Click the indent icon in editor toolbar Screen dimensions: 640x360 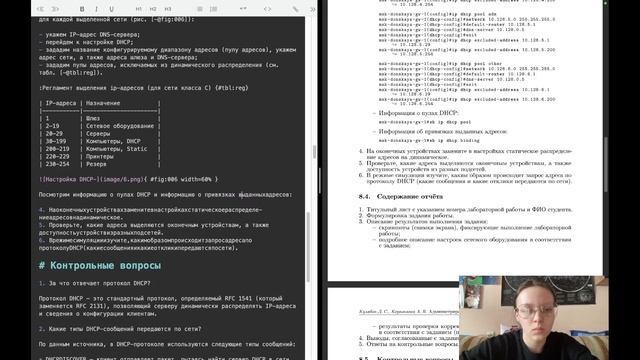pyautogui.click(x=55, y=9)
